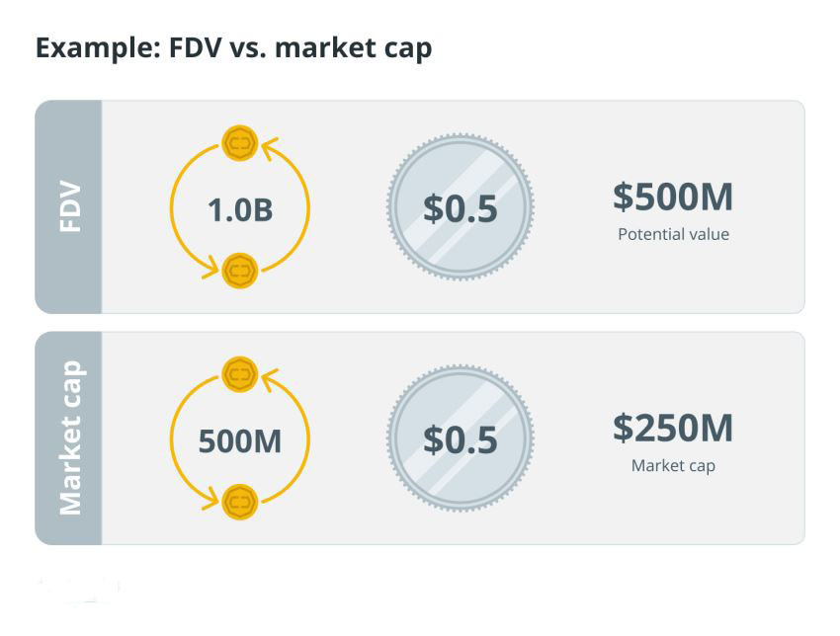Click the 500M circulating supply figure
The width and height of the screenshot is (840, 636).
point(240,441)
